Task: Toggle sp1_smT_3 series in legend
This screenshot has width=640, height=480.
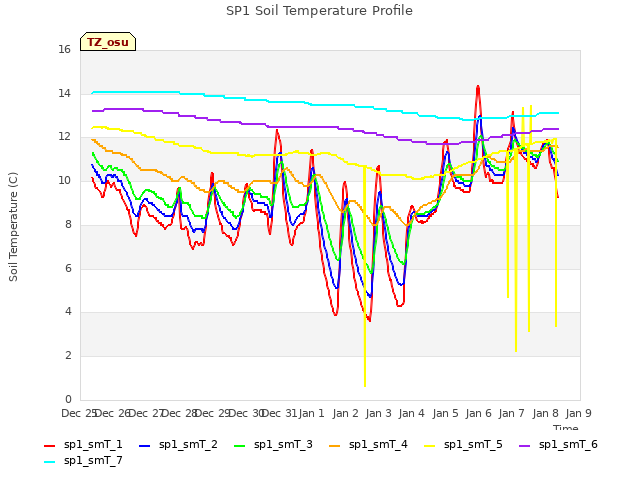Action: pyautogui.click(x=273, y=444)
